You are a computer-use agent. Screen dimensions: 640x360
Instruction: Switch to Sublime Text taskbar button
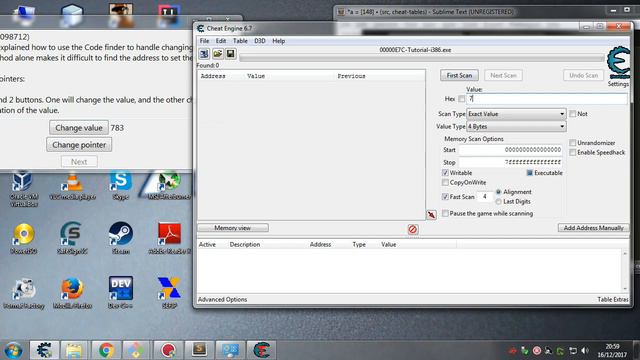(199, 350)
